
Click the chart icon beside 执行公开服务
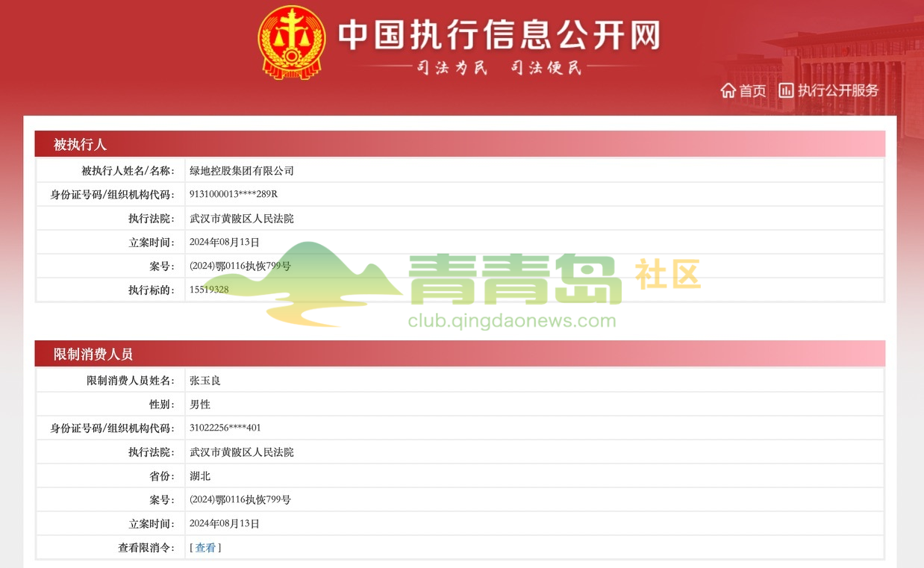point(786,90)
